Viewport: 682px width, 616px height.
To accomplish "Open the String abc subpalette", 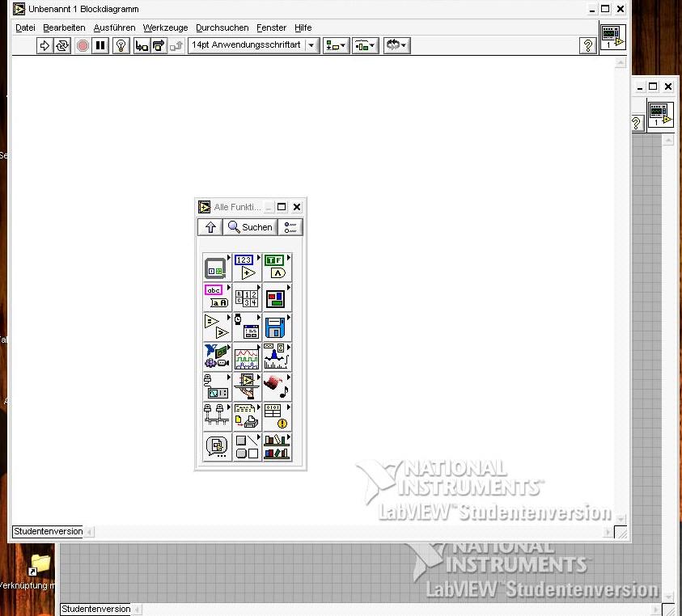I will (x=217, y=297).
